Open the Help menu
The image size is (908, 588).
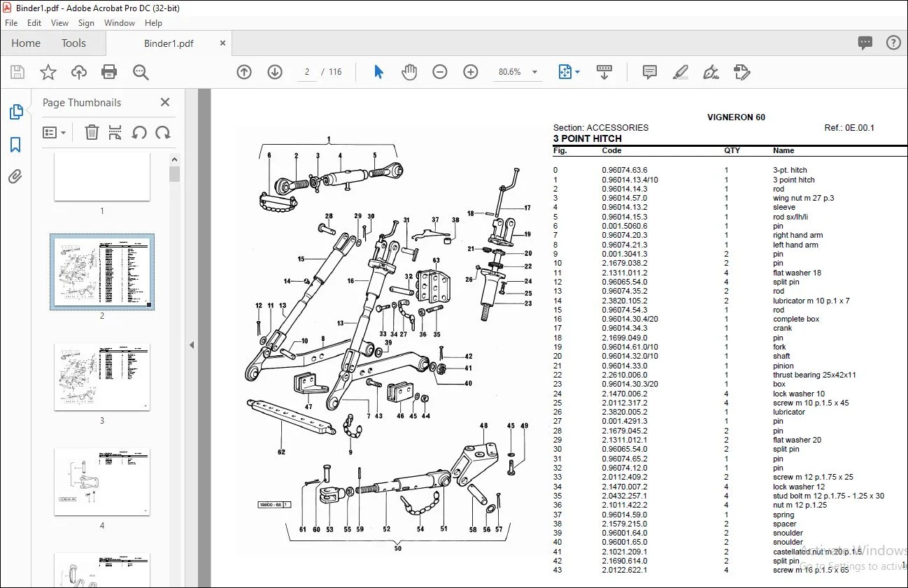coord(153,23)
